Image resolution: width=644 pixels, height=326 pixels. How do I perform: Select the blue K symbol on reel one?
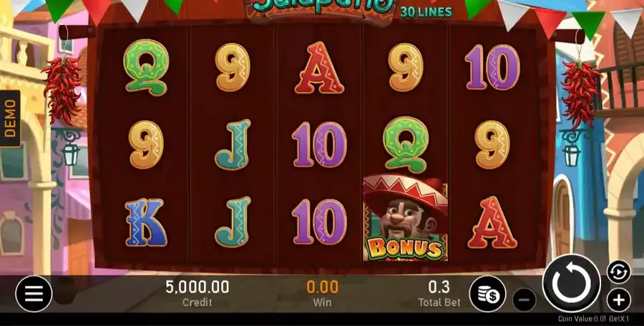pos(146,222)
